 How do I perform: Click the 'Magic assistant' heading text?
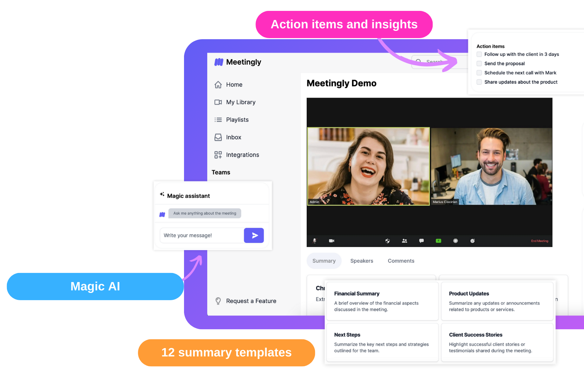pyautogui.click(x=188, y=196)
